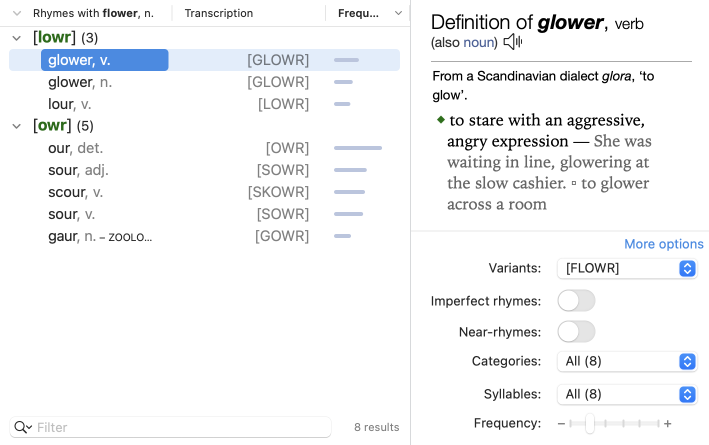Open the Variants dropdown showing [FLOWR]
The image size is (709, 445).
pyautogui.click(x=626, y=268)
